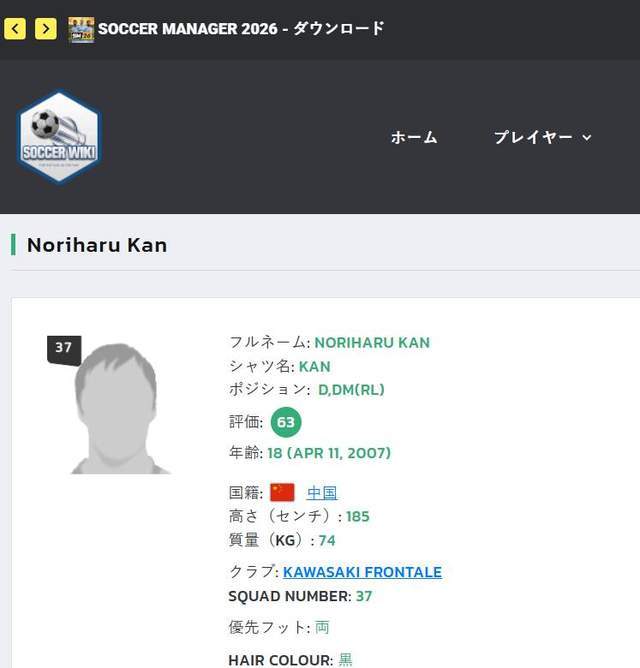Click the Noriharu Kan page heading

click(x=97, y=245)
